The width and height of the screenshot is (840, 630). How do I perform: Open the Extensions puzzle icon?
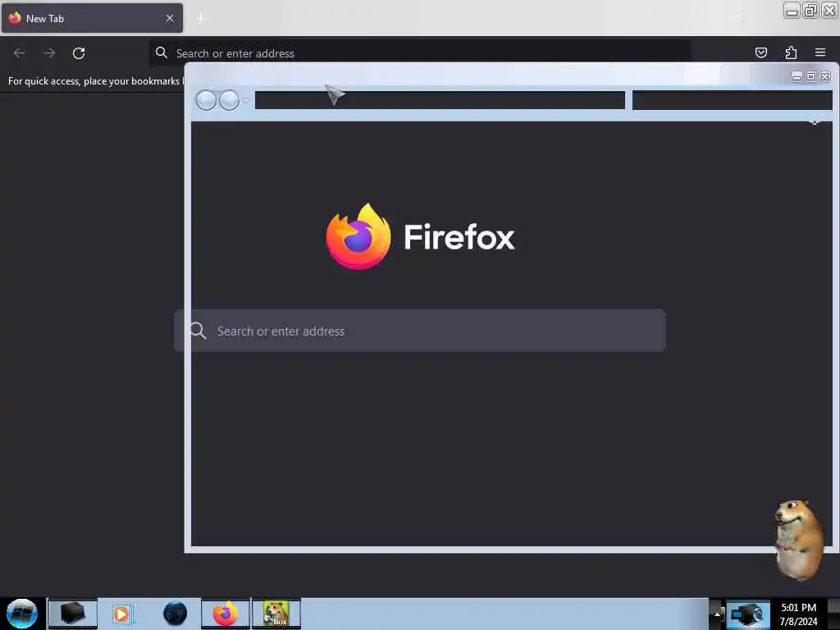point(791,52)
